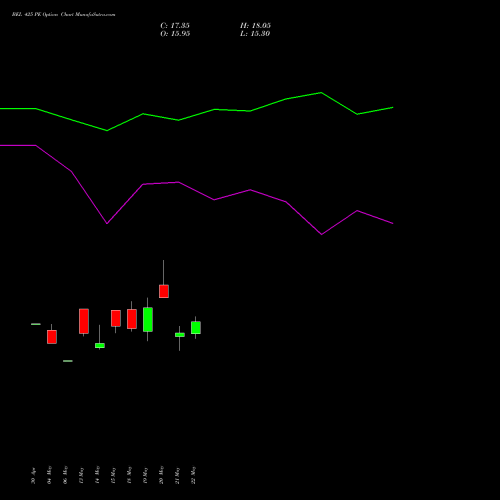Click the peak of the green line
500x500 pixels.
pos(321,93)
